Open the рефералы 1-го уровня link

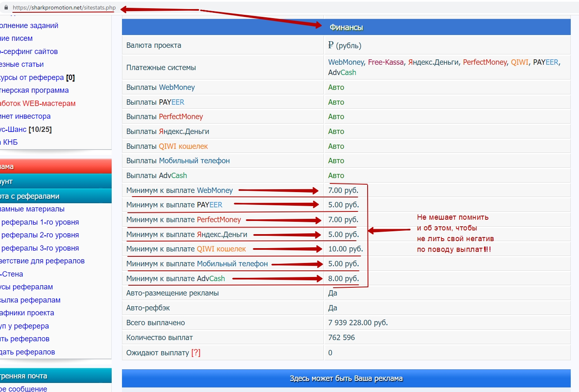click(40, 222)
